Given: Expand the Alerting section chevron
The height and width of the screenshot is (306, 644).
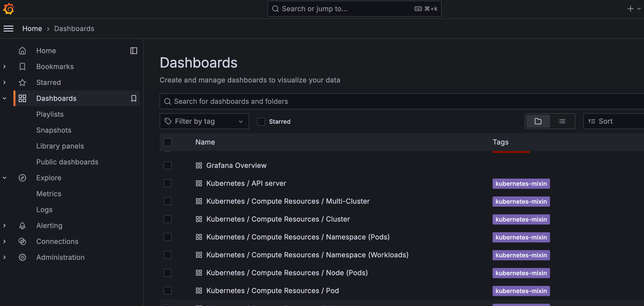Looking at the screenshot, I should tap(4, 226).
